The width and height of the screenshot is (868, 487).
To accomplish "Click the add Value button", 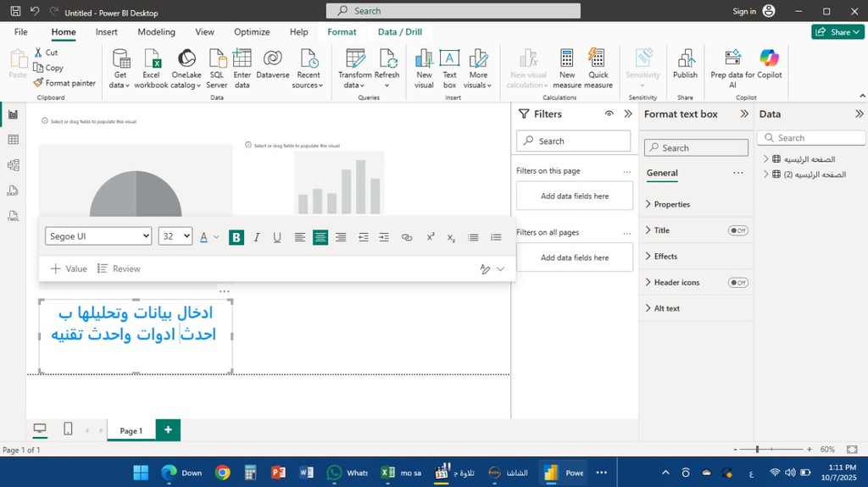I will [69, 268].
